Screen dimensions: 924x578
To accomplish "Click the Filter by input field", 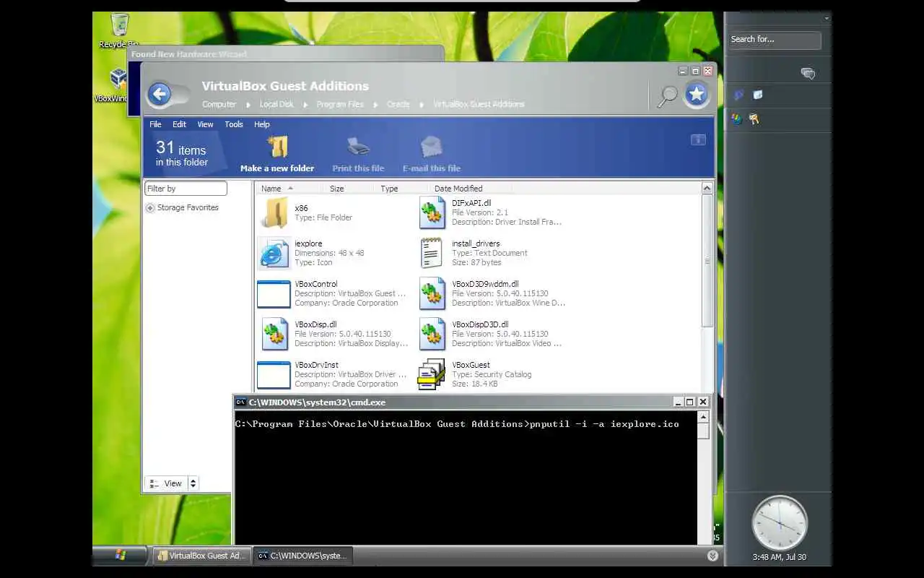I will pyautogui.click(x=186, y=189).
